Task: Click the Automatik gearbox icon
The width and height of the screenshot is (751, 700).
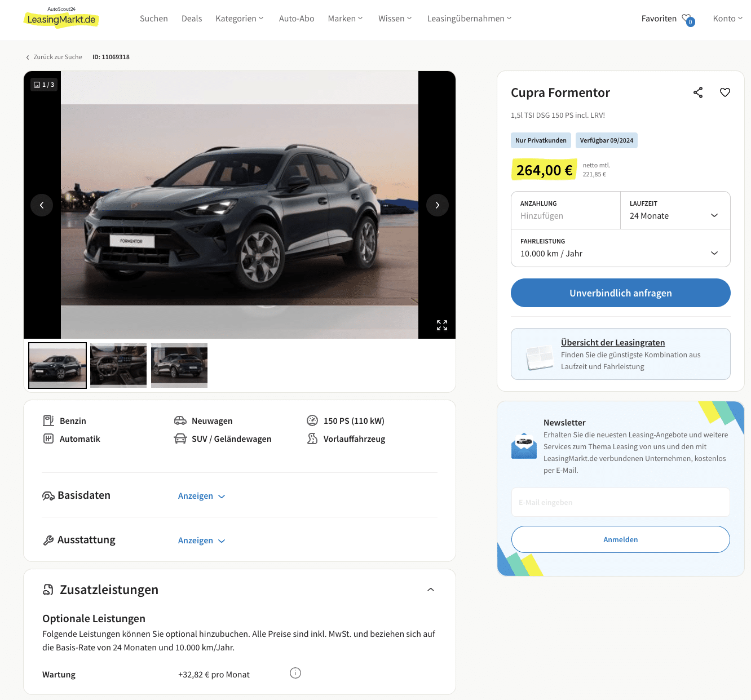Action: point(48,438)
